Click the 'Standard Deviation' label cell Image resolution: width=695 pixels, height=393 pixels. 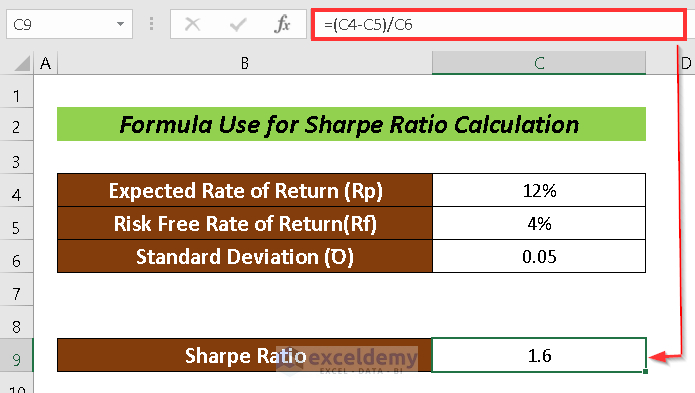pos(245,256)
